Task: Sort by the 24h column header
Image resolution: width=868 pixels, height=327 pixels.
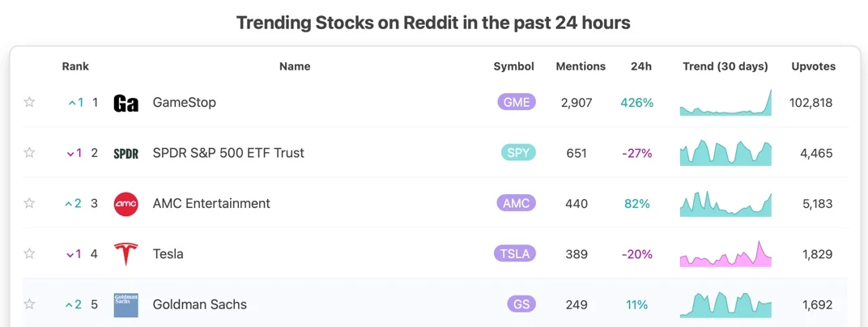Action: coord(641,66)
